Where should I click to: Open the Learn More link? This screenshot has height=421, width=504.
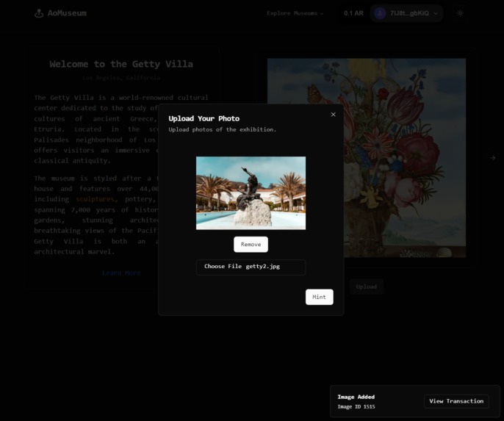coord(121,273)
